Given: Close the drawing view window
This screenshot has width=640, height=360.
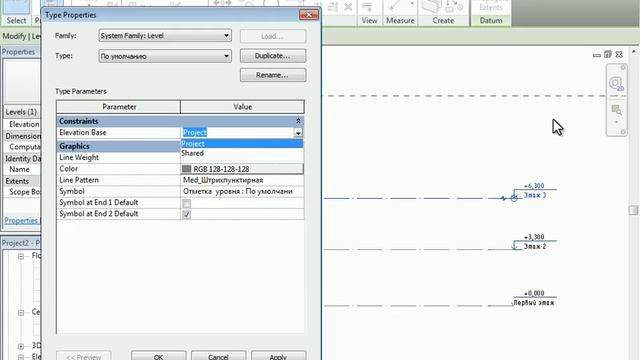Looking at the screenshot, I should (x=619, y=54).
